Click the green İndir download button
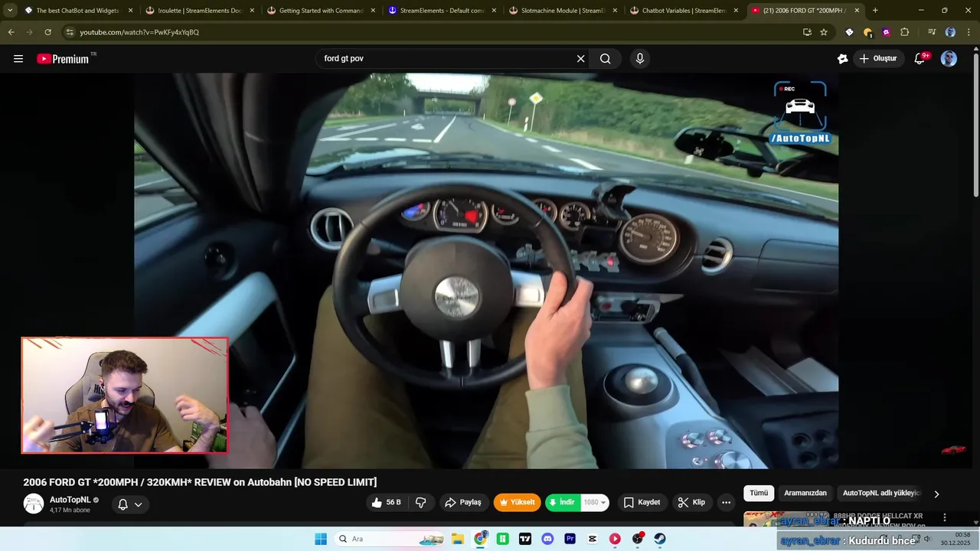Screen dimensions: 980x551 point(562,503)
